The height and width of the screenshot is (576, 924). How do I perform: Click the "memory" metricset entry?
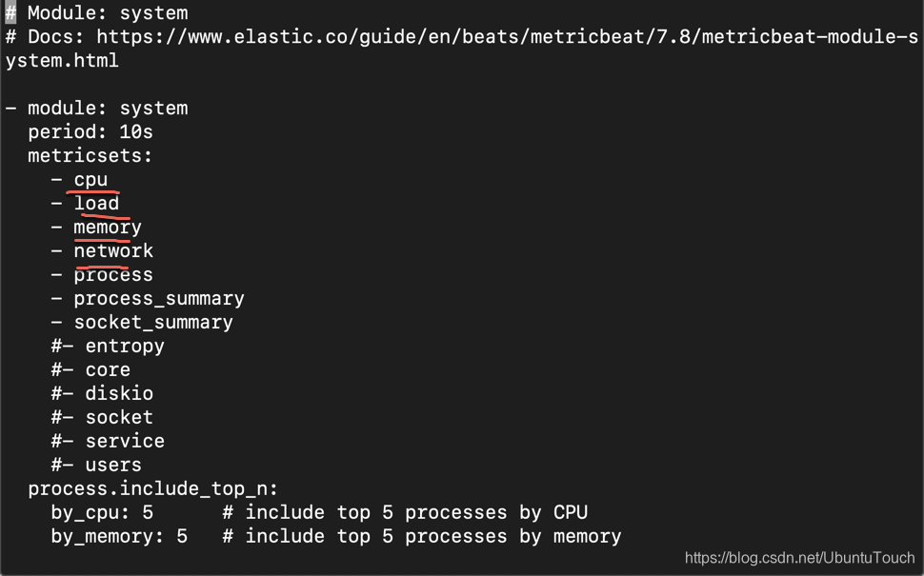point(108,228)
